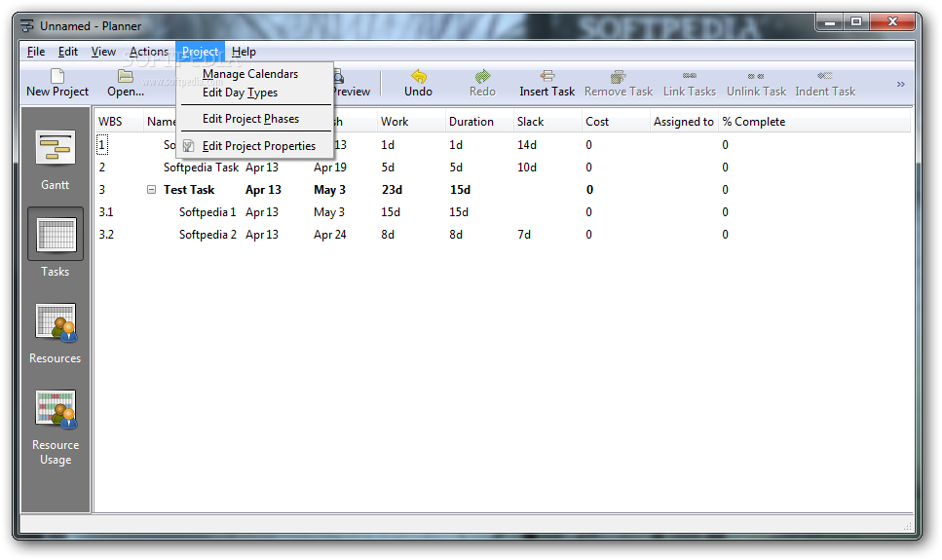
Task: Open the Resource Usage view icon
Action: point(56,409)
